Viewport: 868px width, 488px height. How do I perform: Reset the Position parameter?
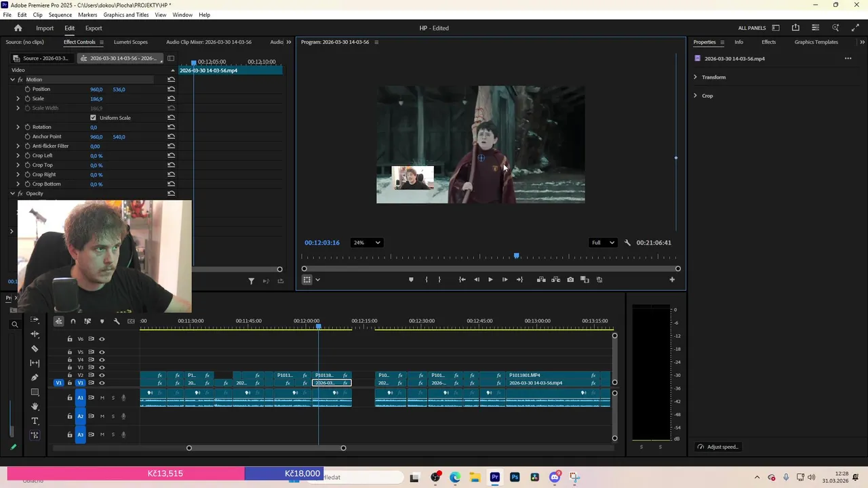pyautogui.click(x=171, y=89)
